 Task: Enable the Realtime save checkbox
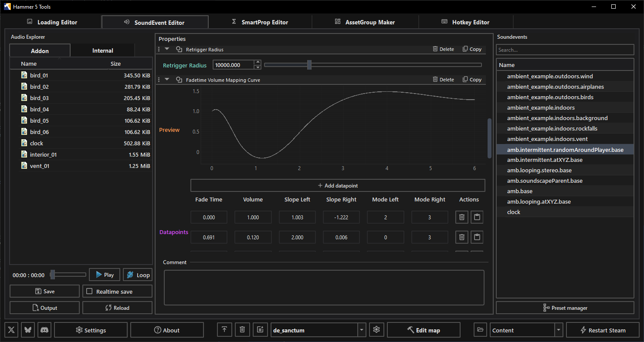(89, 291)
